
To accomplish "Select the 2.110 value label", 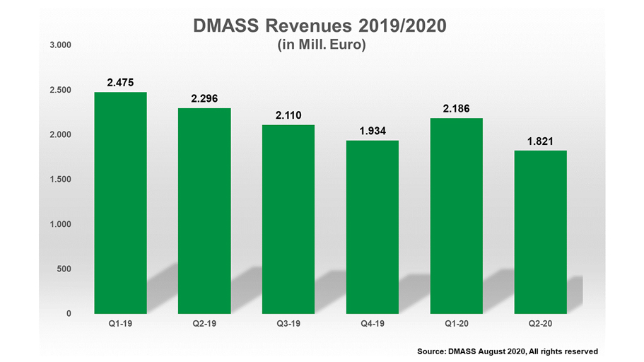I will [x=288, y=115].
